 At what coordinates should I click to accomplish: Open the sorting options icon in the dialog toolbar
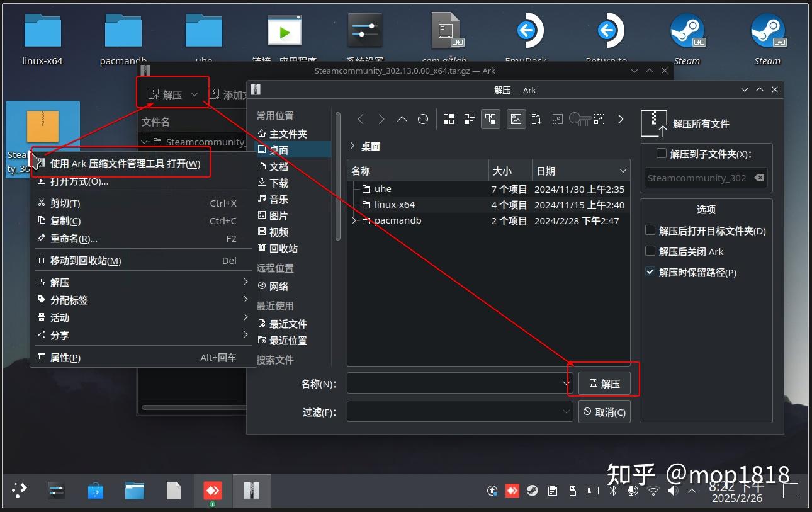click(536, 118)
